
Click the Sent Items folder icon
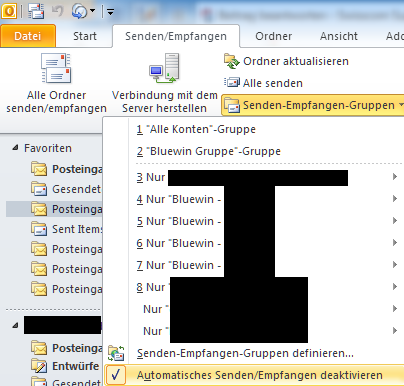39,229
